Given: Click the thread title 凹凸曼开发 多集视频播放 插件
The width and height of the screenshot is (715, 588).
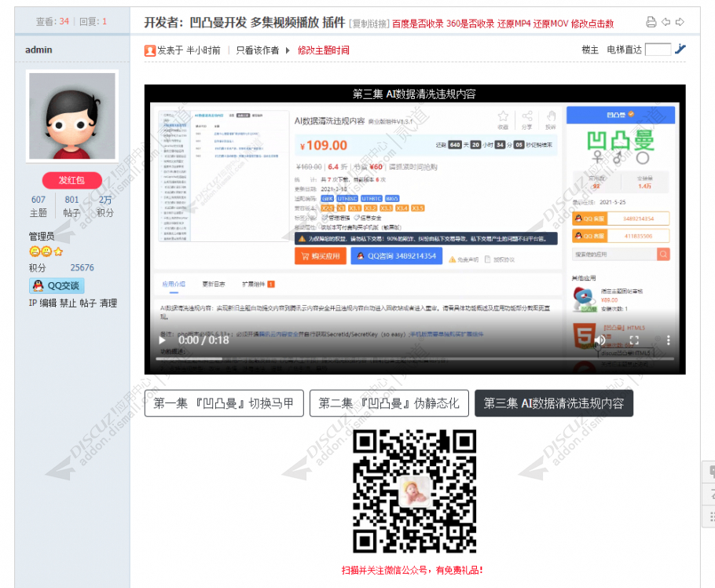Looking at the screenshot, I should click(x=267, y=22).
